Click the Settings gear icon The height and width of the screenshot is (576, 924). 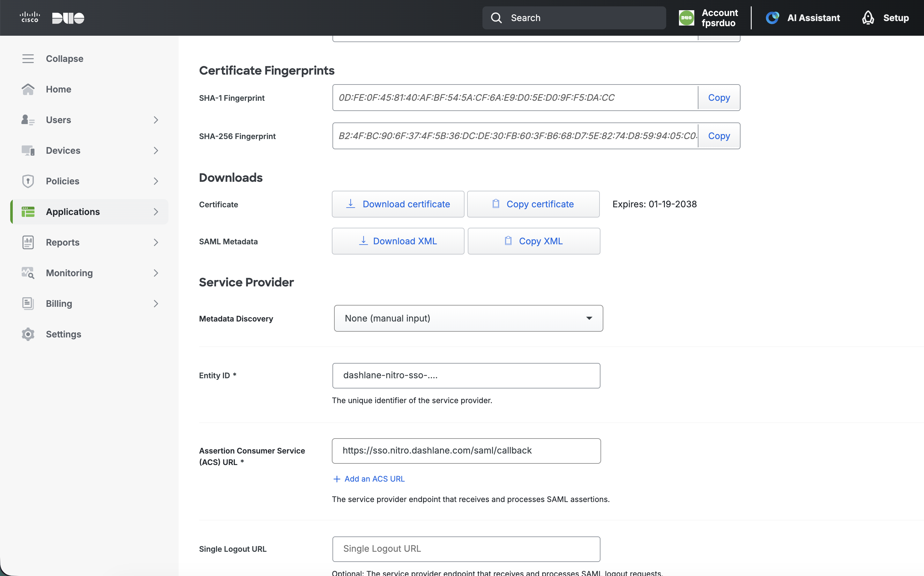[28, 334]
